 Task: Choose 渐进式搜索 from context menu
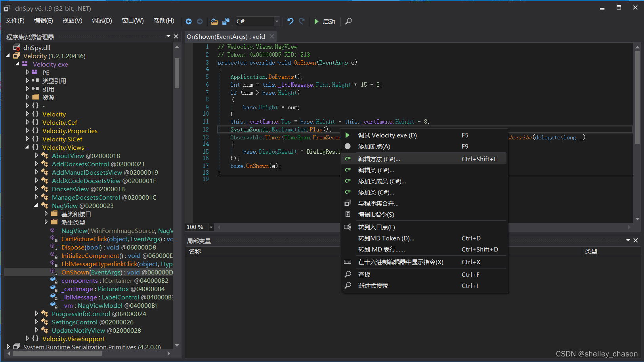pos(424,286)
